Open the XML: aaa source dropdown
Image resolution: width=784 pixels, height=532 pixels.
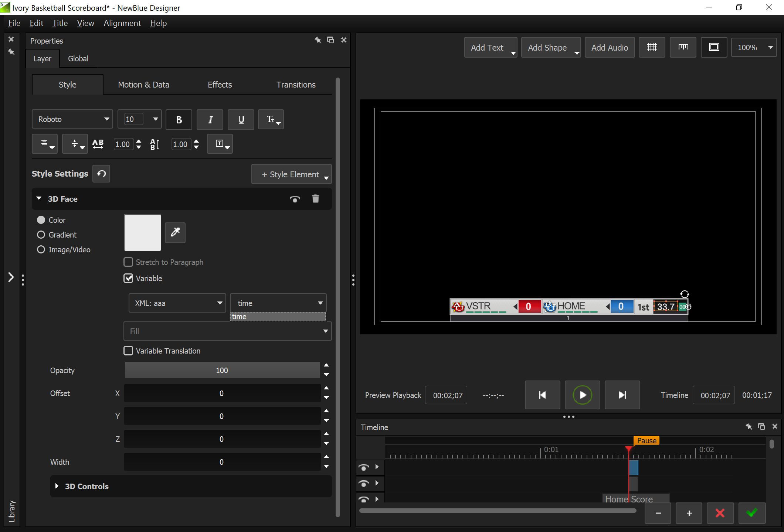(177, 303)
